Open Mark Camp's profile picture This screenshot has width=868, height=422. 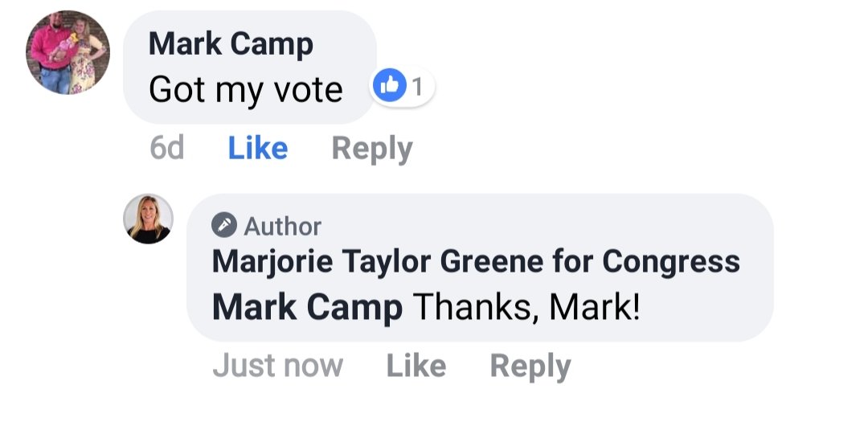[x=68, y=52]
